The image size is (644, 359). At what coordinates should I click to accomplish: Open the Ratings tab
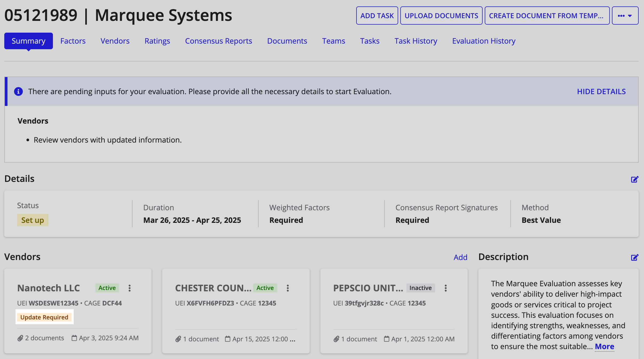pos(157,41)
